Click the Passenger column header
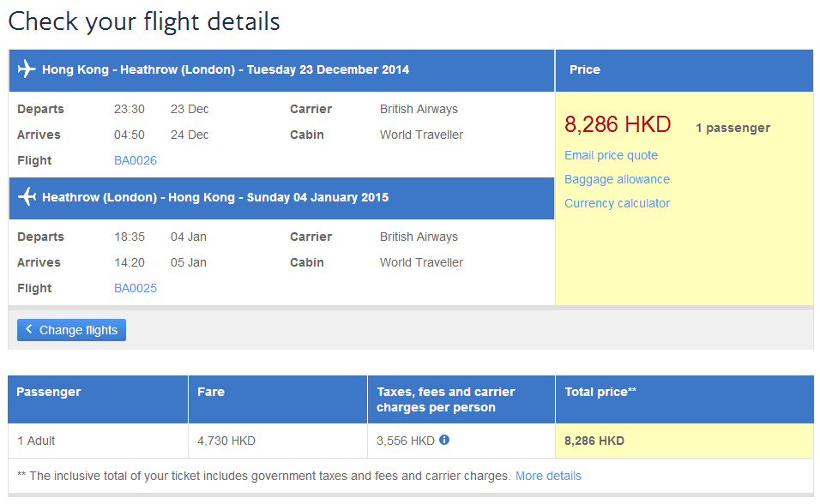The height and width of the screenshot is (504, 820). click(49, 392)
